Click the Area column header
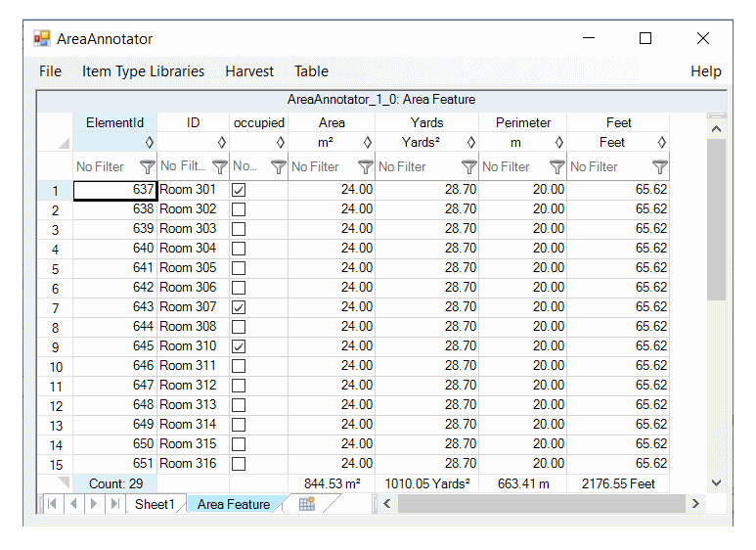The height and width of the screenshot is (550, 756). (x=332, y=122)
